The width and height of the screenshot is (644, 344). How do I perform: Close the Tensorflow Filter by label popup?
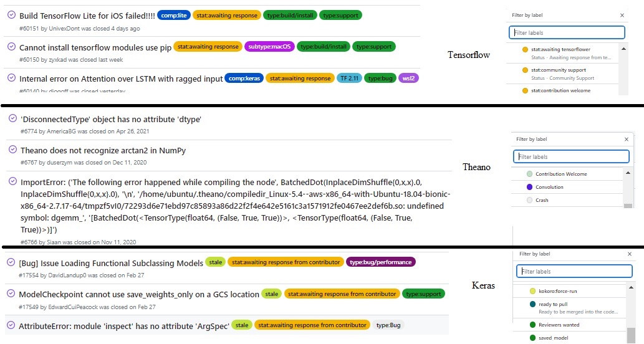tap(622, 15)
